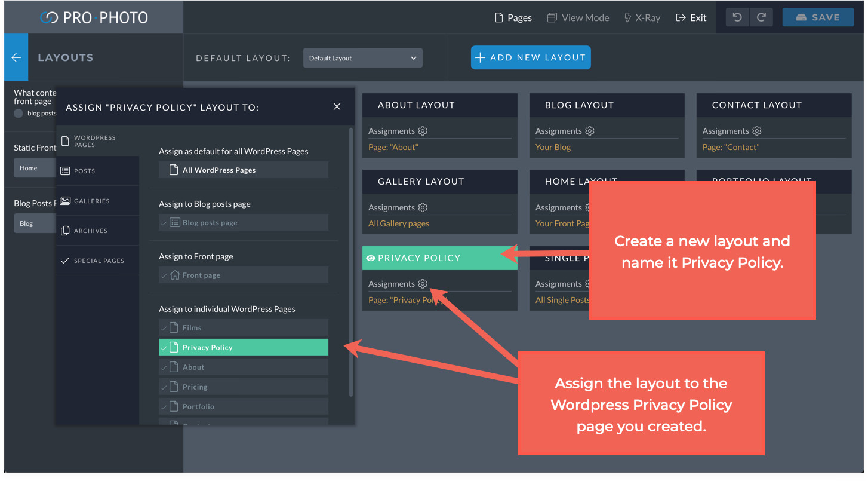This screenshot has width=868, height=481.
Task: Open About Layout card
Action: click(440, 105)
